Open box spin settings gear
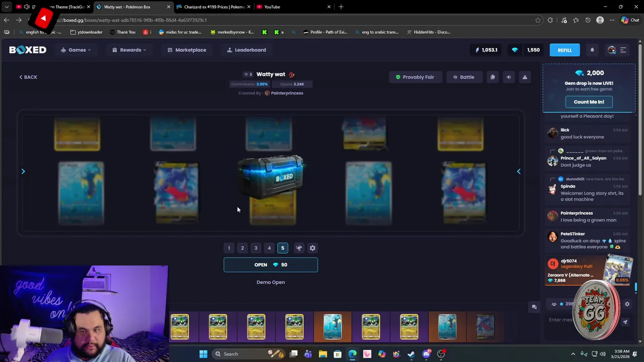 312,248
